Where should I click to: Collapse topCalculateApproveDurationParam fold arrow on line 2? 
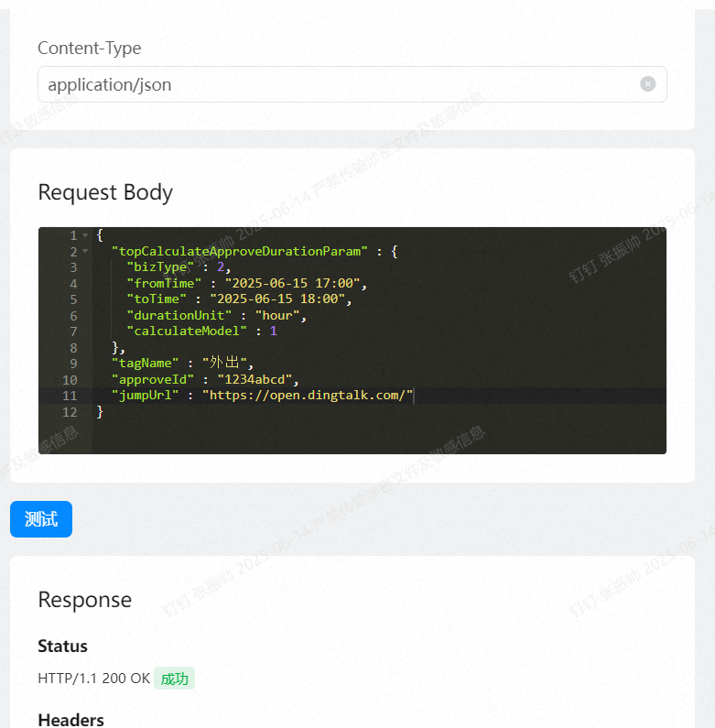[x=85, y=251]
